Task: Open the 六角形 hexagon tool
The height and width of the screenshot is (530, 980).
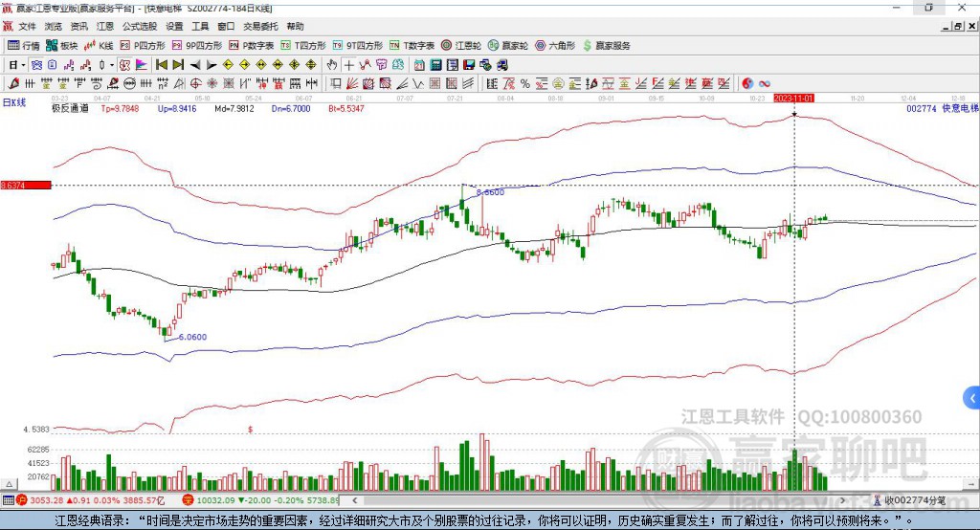Action: (x=555, y=46)
